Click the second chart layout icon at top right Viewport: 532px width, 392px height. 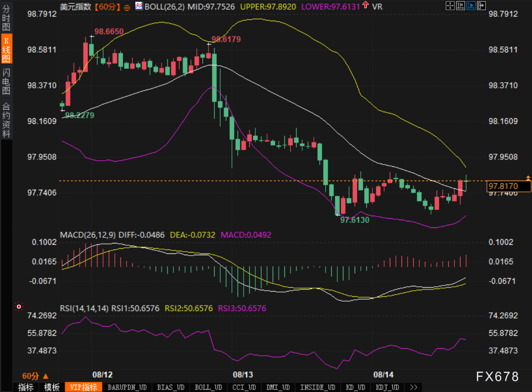[x=460, y=6]
